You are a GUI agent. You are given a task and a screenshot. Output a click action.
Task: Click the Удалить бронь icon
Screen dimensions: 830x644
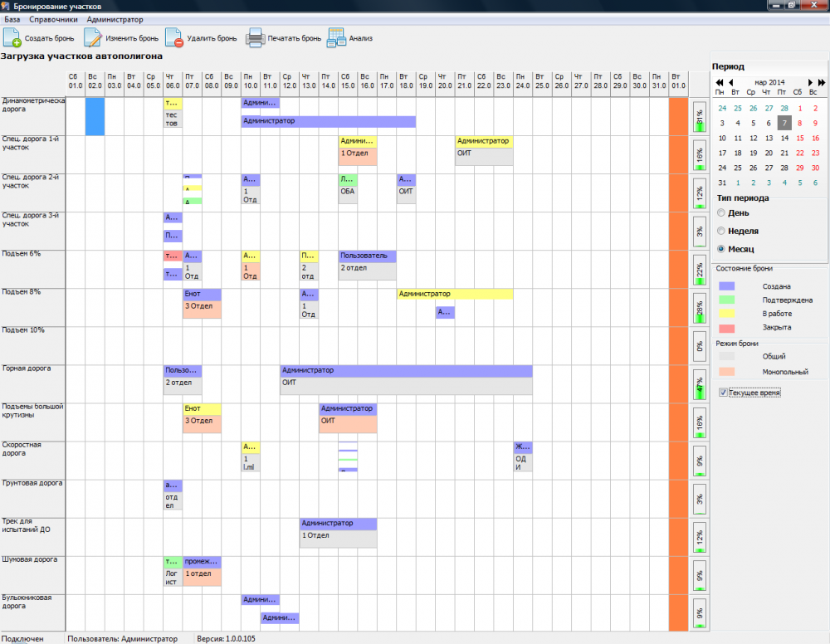pyautogui.click(x=173, y=37)
